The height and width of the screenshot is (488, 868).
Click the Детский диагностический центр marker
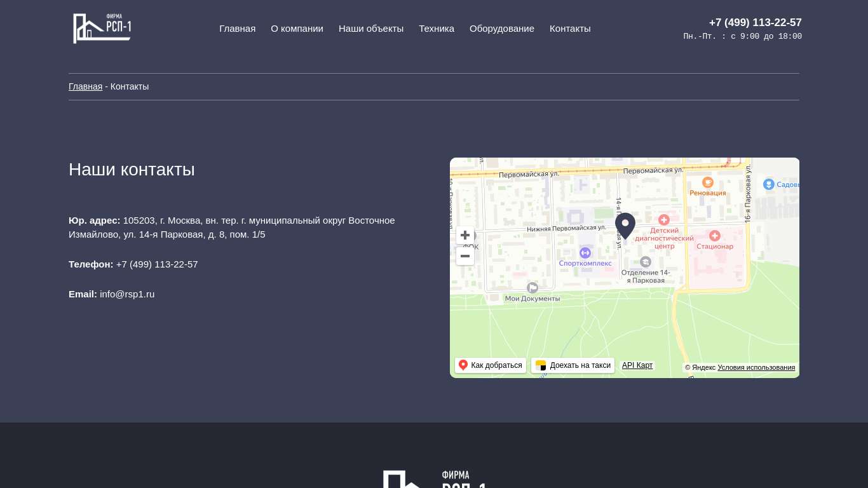pyautogui.click(x=664, y=220)
